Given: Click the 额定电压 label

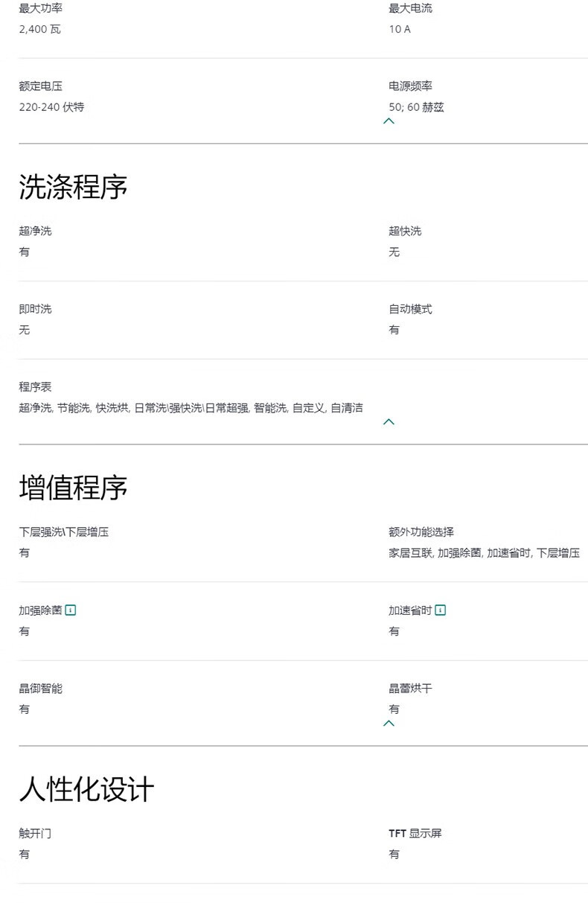Looking at the screenshot, I should click(41, 86).
